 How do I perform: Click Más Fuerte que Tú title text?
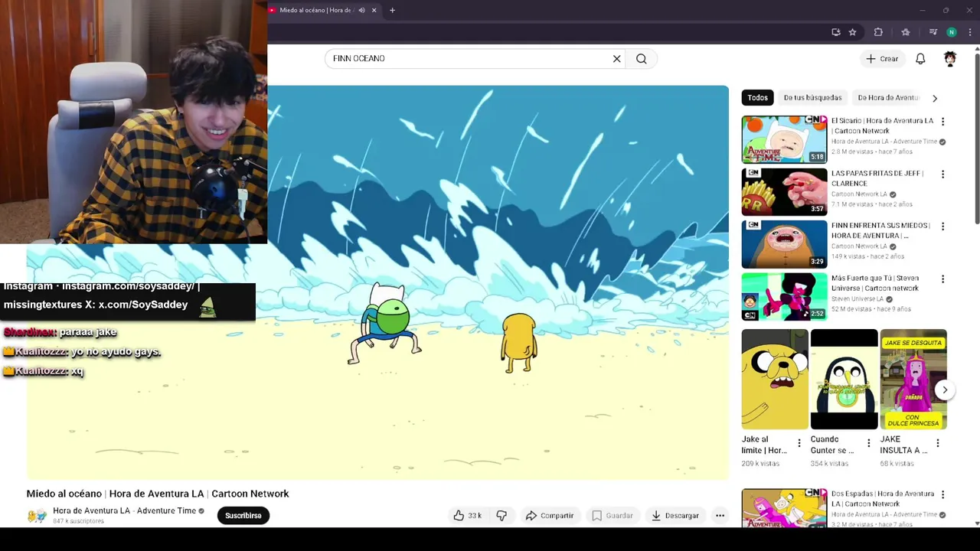pyautogui.click(x=875, y=283)
